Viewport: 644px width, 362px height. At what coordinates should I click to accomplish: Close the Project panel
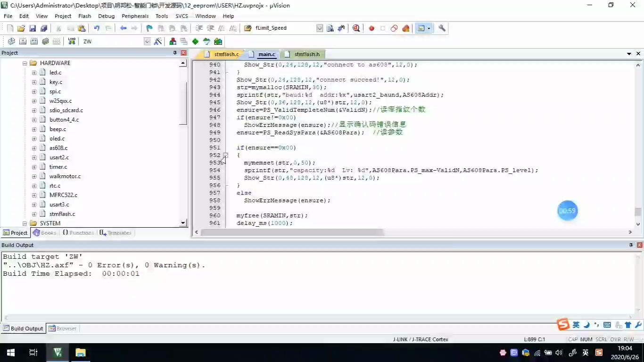click(183, 53)
